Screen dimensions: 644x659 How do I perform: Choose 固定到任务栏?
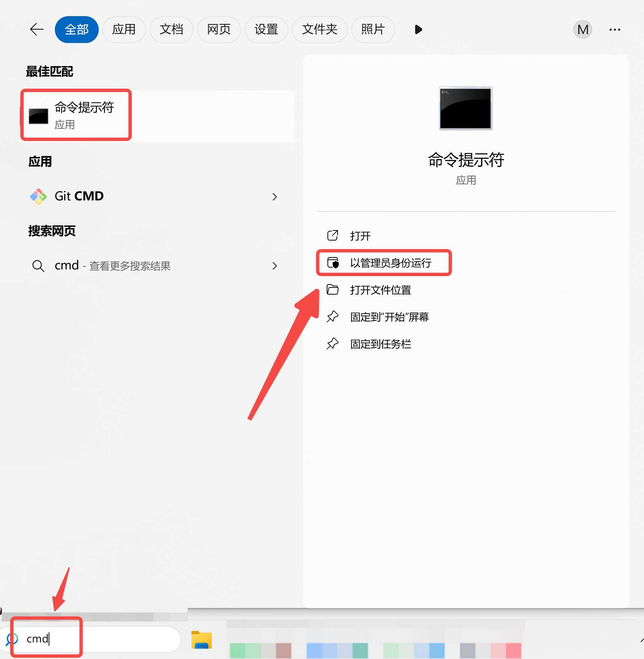pyautogui.click(x=466, y=344)
